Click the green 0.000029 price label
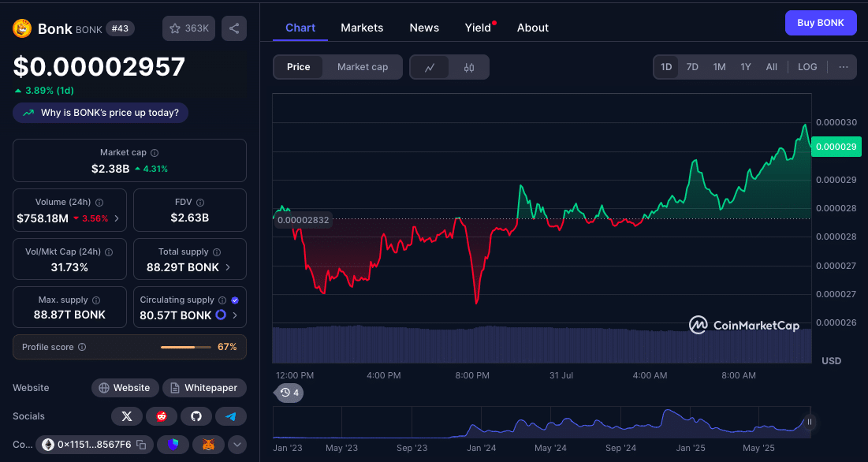 click(x=836, y=147)
